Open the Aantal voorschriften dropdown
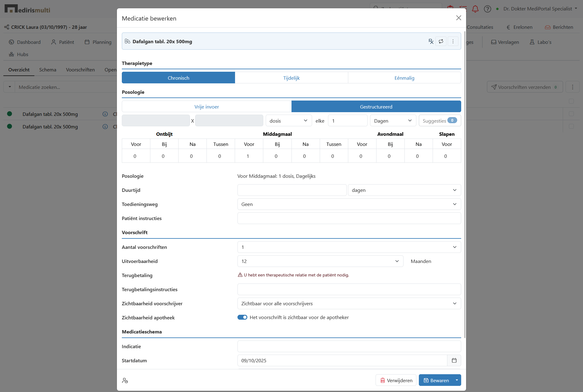583x392 pixels. coord(349,247)
